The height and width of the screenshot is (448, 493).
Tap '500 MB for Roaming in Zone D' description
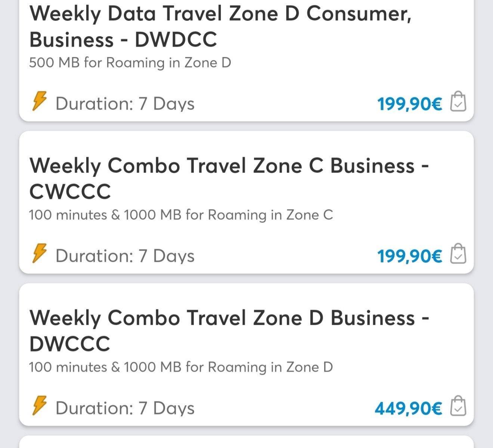(130, 63)
